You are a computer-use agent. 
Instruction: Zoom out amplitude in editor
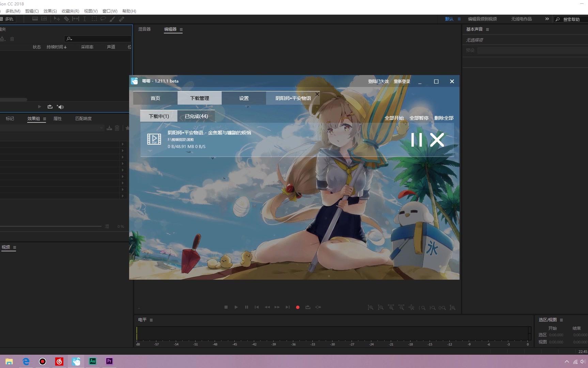(x=381, y=308)
